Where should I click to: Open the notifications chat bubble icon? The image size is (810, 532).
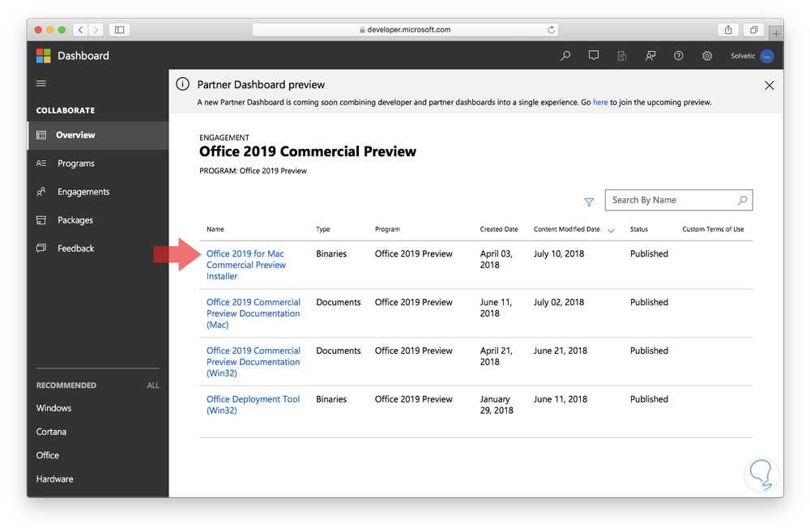click(594, 56)
